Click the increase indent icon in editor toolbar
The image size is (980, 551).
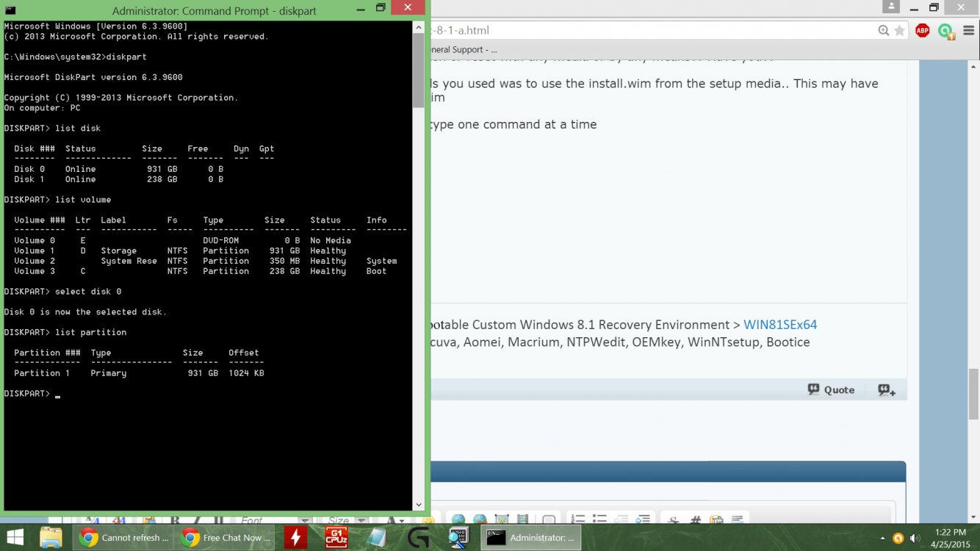pos(643,519)
